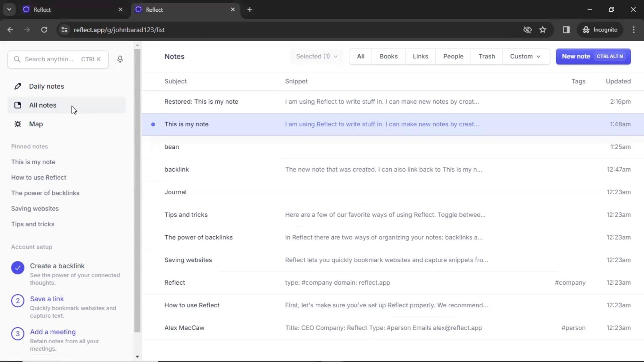Click the browser address bar URL
This screenshot has height=362, width=644.
(x=119, y=30)
